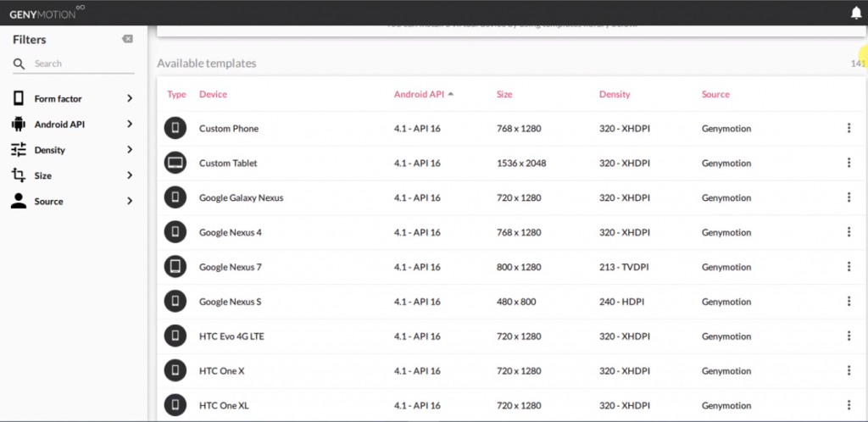The image size is (868, 422).
Task: Click the HTC Evo 4G LTE type icon
Action: tap(175, 336)
